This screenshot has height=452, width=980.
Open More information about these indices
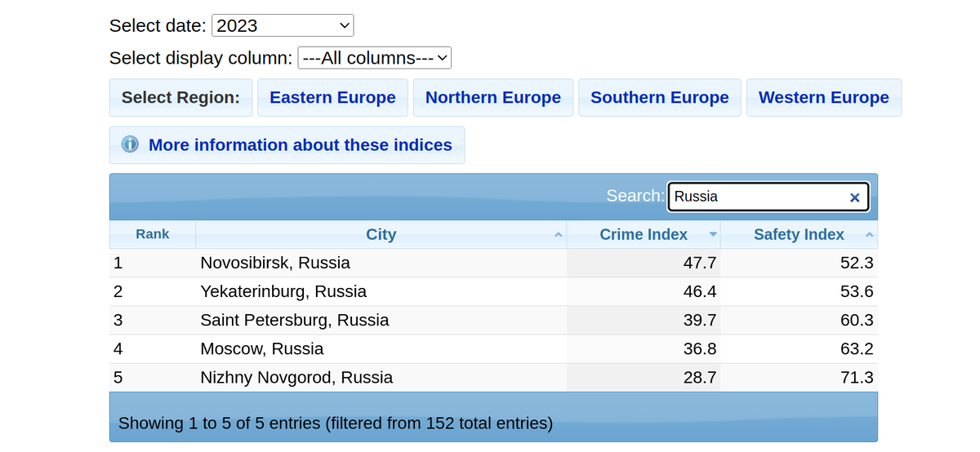coord(300,145)
